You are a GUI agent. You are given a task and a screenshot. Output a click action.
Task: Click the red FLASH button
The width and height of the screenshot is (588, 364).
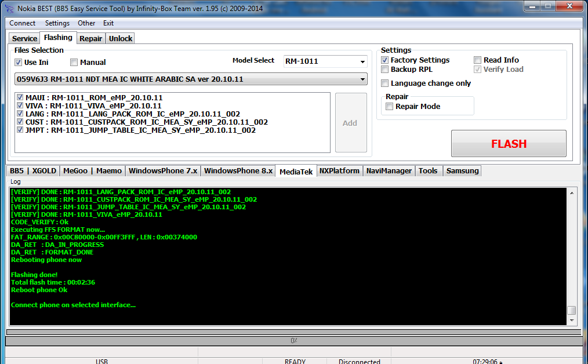pyautogui.click(x=509, y=144)
